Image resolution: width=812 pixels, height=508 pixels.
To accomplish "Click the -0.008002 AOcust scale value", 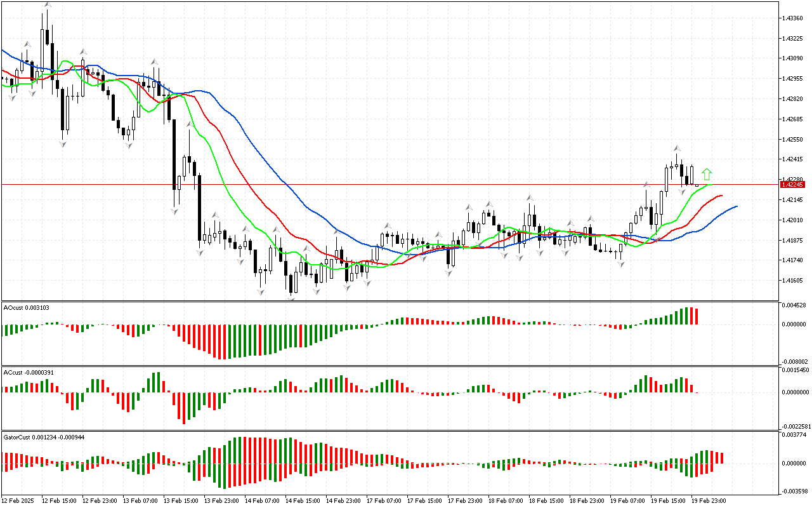I will 794,361.
